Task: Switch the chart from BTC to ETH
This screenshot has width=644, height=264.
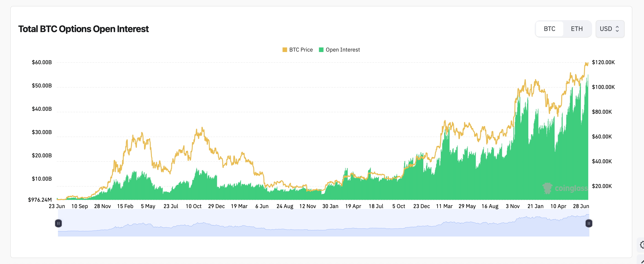Action: (577, 29)
